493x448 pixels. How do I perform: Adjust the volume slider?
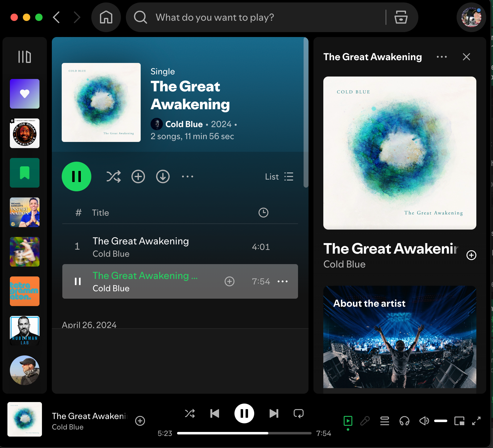tap(441, 421)
